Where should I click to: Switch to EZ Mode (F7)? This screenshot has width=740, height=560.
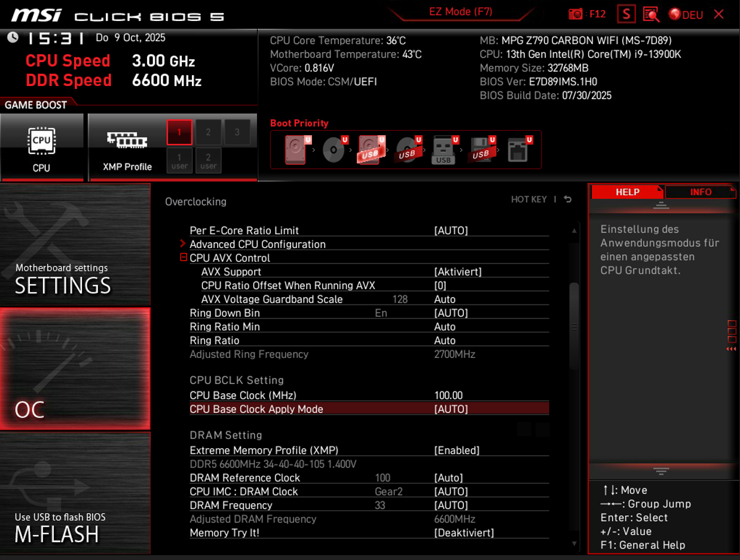click(460, 11)
